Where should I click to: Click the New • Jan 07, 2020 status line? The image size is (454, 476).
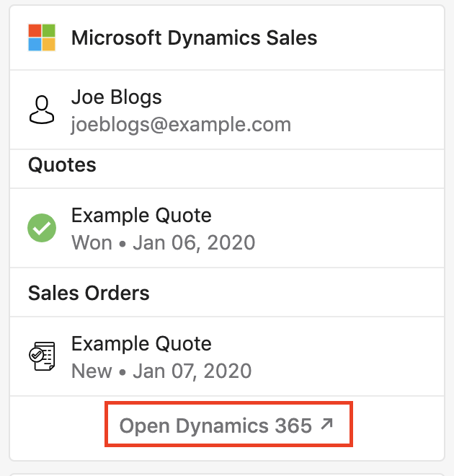[161, 371]
